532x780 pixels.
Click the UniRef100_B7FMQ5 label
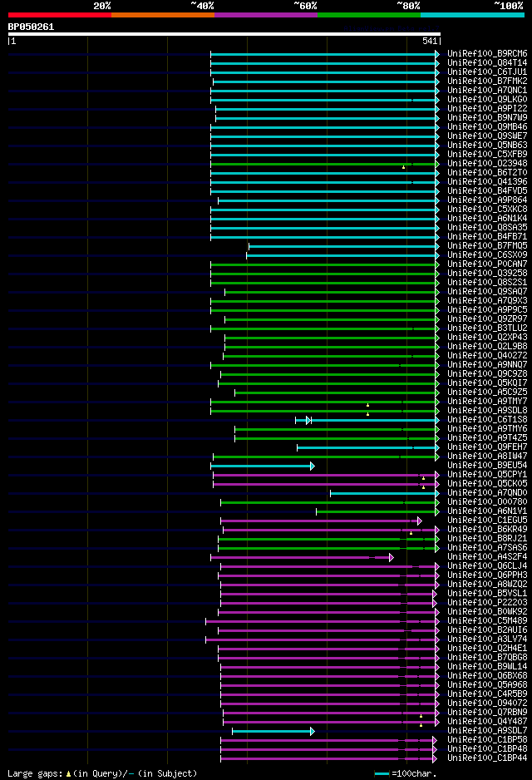(487, 246)
